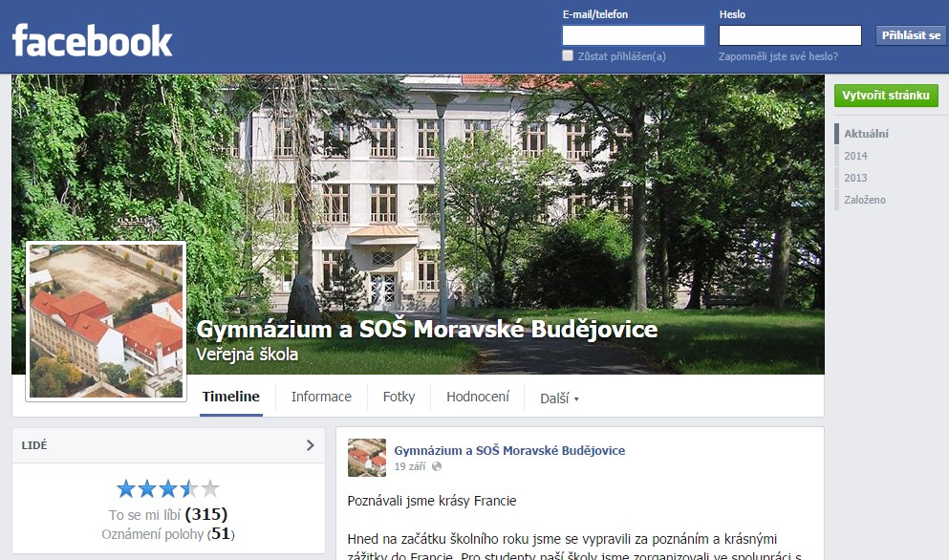Screen dimensions: 949x560
Task: Open the aerial school profile picture
Action: (x=106, y=321)
